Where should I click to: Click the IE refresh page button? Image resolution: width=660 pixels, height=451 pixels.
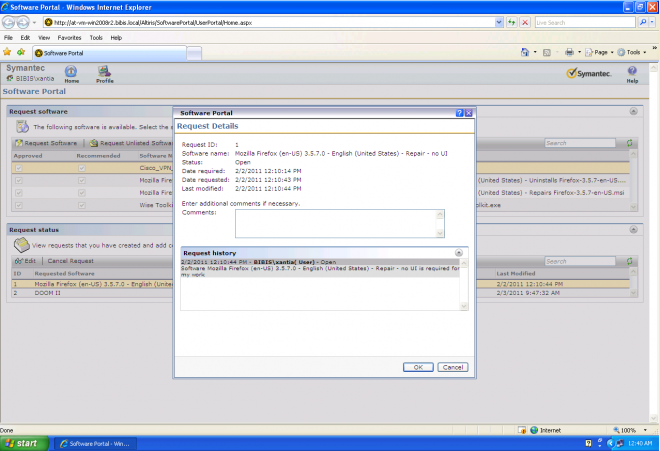click(x=511, y=22)
